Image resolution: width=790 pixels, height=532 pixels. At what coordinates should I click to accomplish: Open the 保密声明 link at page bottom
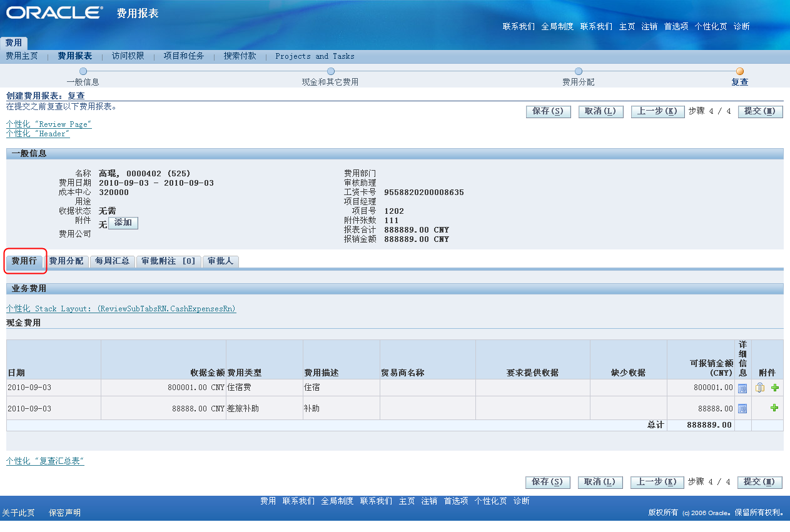(65, 511)
